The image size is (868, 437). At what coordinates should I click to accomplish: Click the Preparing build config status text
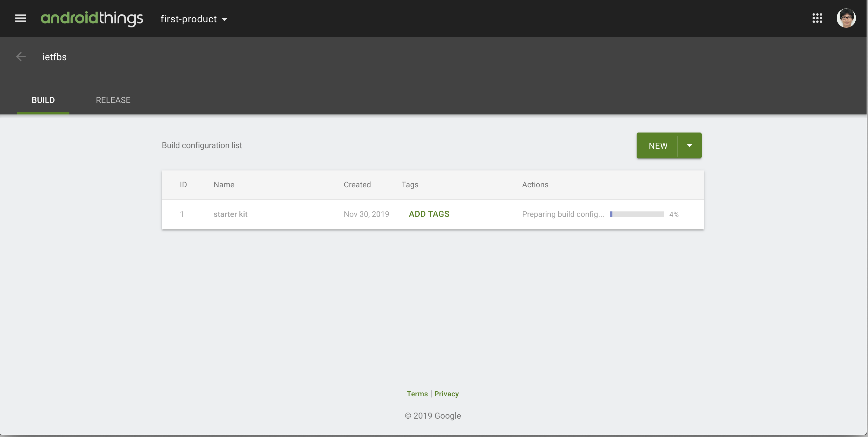click(x=563, y=214)
